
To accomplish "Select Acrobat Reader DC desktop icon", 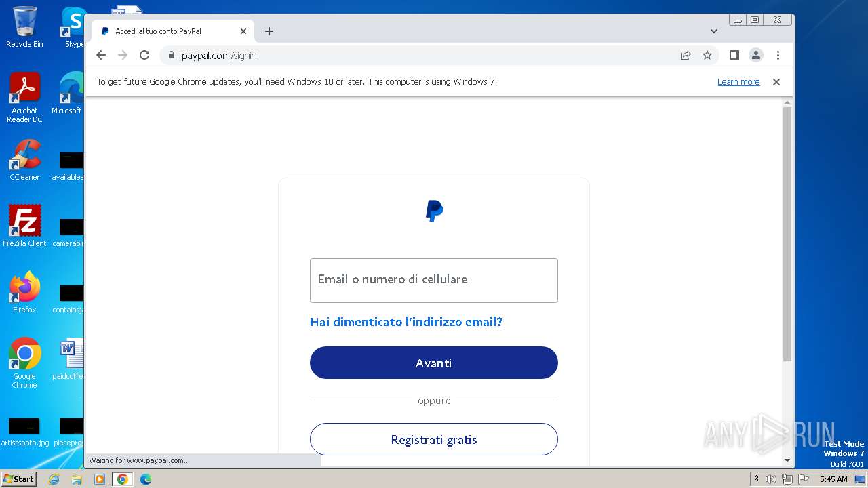I will coord(24,97).
